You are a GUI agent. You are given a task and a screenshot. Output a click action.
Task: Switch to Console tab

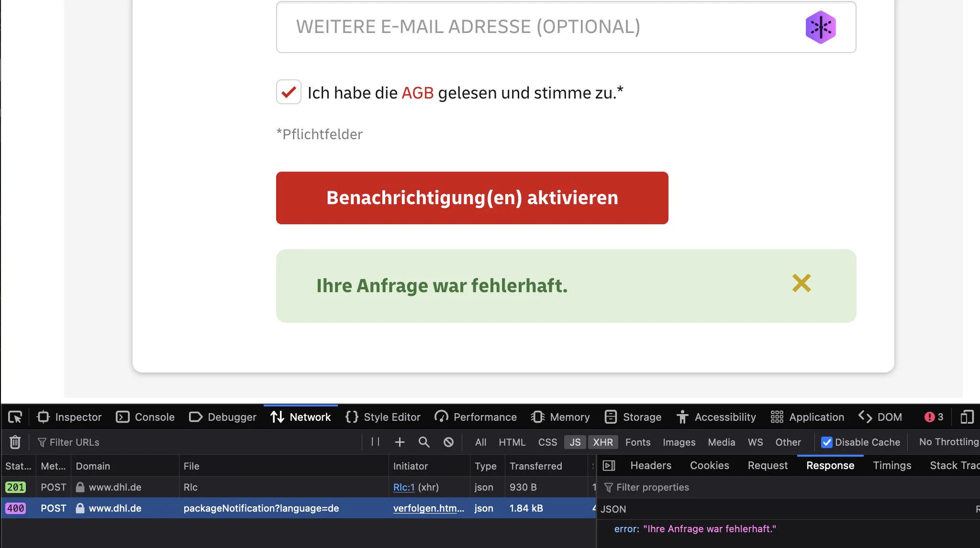[145, 417]
